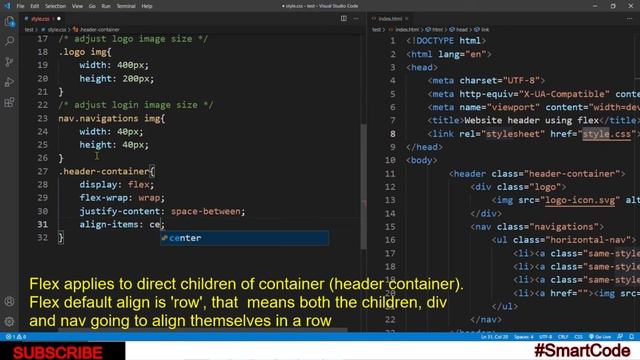640x360 pixels.
Task: Click line number 11 in index.html gutter
Action: [x=390, y=174]
